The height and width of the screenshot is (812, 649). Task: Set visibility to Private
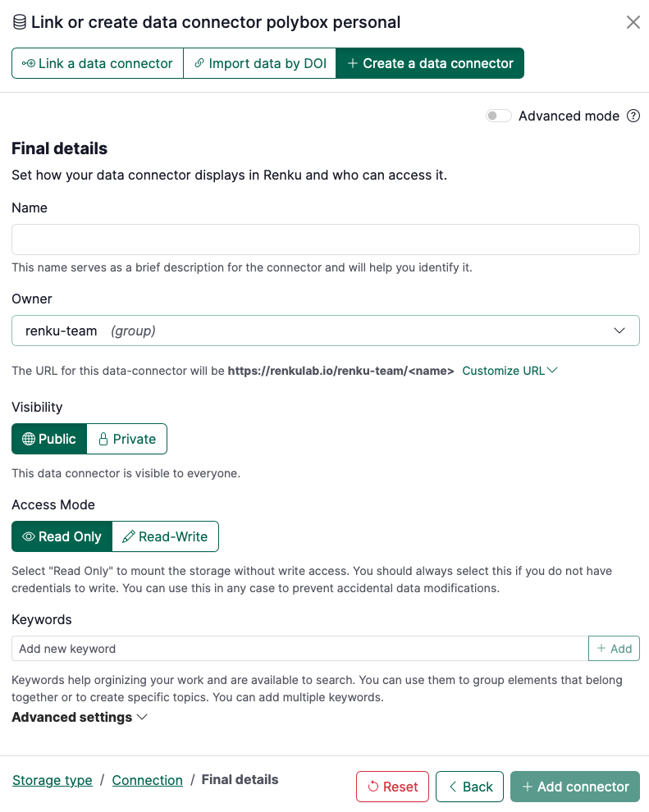pos(127,439)
